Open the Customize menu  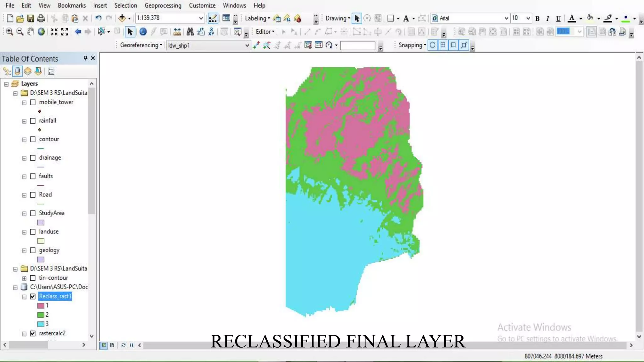tap(202, 5)
